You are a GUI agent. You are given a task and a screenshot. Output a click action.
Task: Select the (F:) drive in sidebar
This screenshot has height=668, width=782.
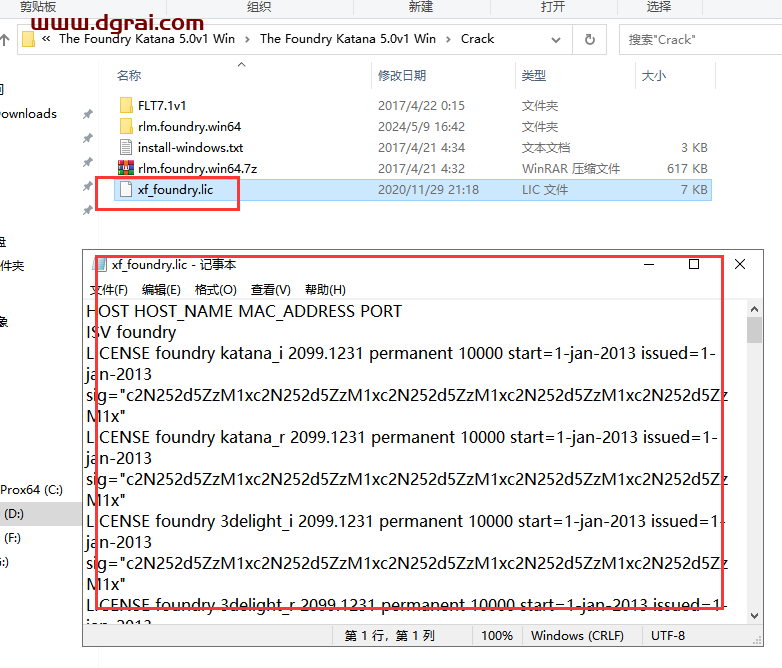click(x=12, y=538)
